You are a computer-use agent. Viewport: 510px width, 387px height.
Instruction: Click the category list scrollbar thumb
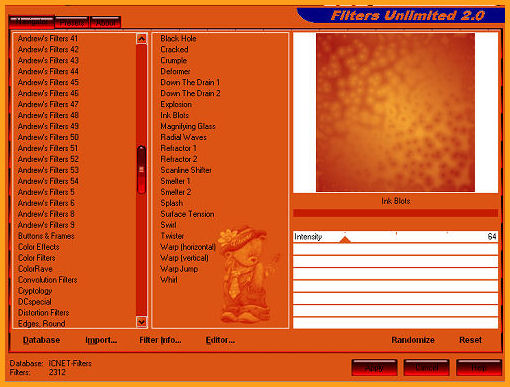tap(142, 170)
